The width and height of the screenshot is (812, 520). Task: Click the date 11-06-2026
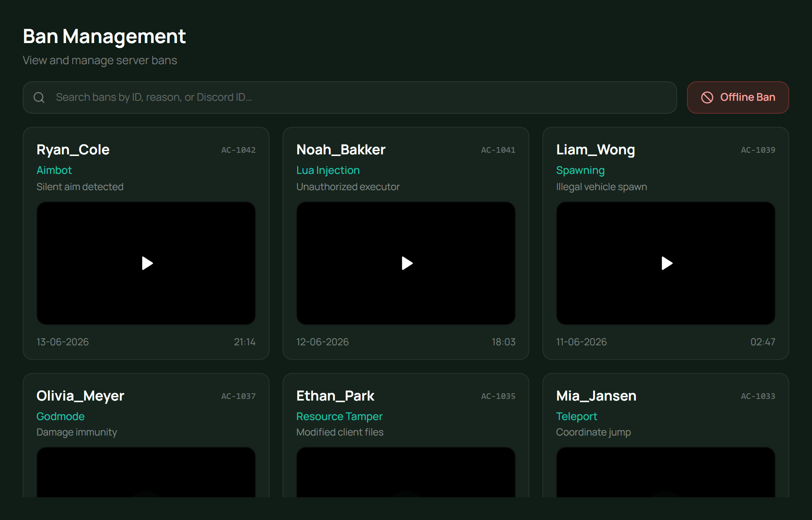pyautogui.click(x=581, y=342)
